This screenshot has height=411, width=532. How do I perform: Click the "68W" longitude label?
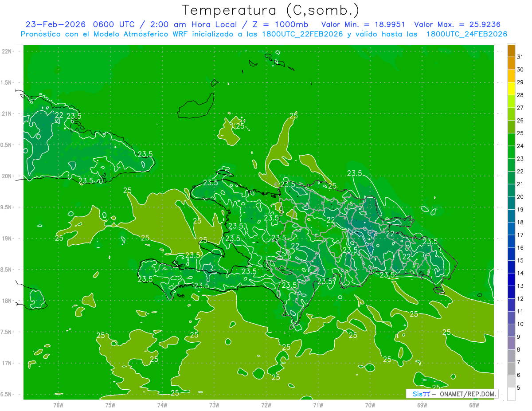[474, 405]
